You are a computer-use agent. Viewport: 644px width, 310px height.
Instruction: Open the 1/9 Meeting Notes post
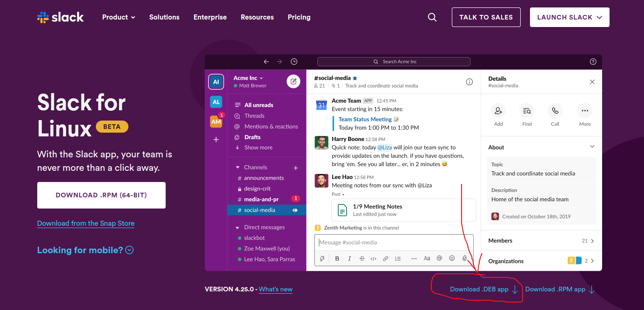(404, 210)
